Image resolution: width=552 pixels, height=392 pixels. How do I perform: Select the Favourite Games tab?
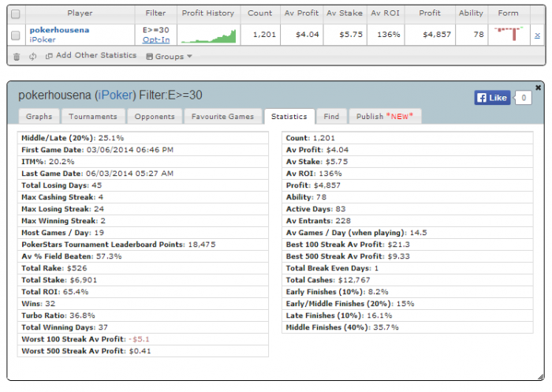click(x=222, y=116)
